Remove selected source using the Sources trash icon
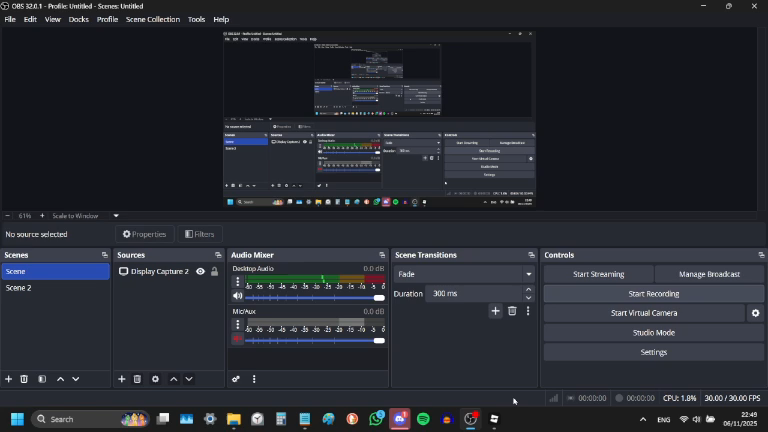 pos(137,379)
